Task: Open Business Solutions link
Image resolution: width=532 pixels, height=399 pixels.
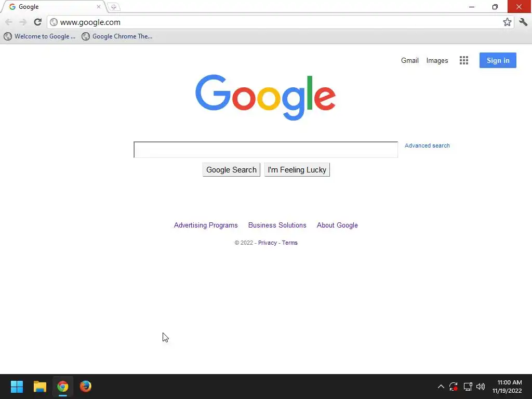Action: coord(277,225)
